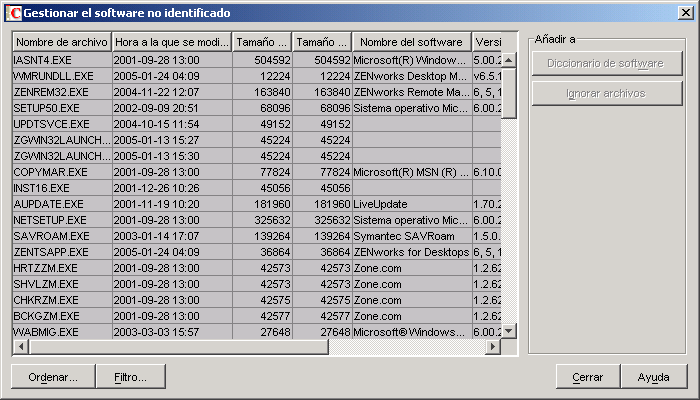700x400 pixels.
Task: Open the Filtro... dialog
Action: point(130,377)
